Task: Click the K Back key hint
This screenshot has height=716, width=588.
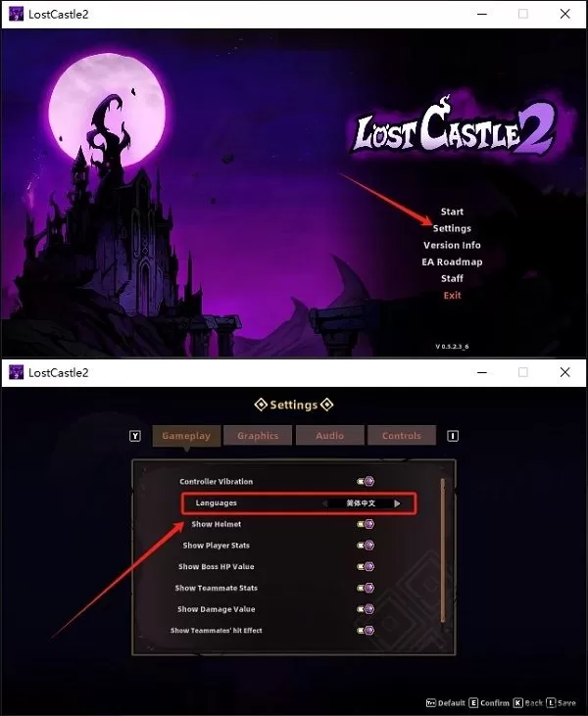Action: pyautogui.click(x=527, y=702)
